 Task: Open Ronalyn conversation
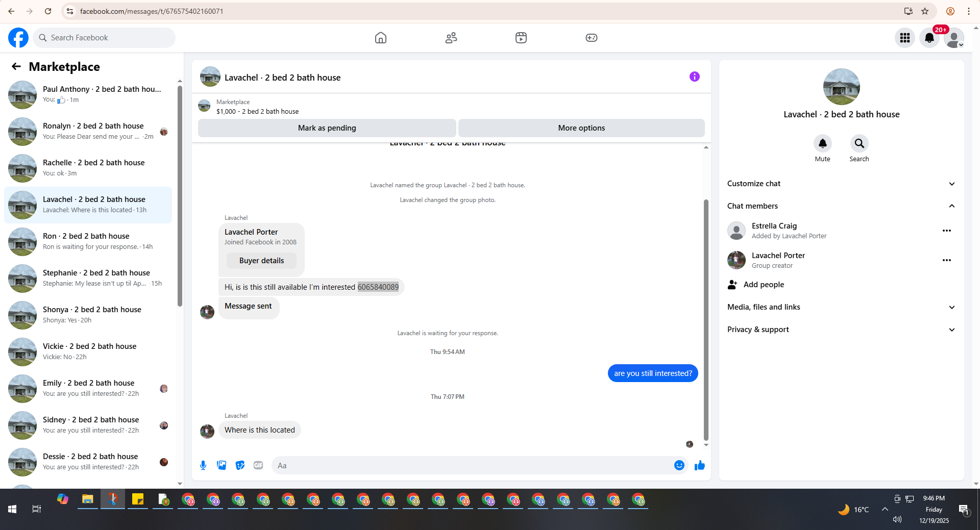click(x=88, y=131)
